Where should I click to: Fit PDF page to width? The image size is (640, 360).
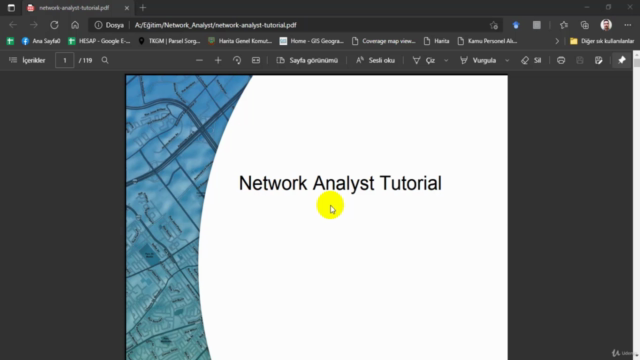point(256,60)
